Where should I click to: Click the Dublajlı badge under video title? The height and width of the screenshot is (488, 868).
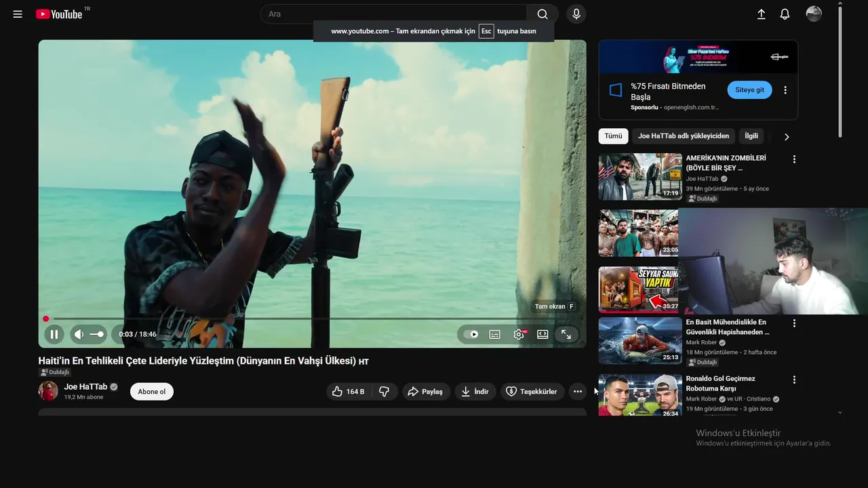[x=55, y=372]
